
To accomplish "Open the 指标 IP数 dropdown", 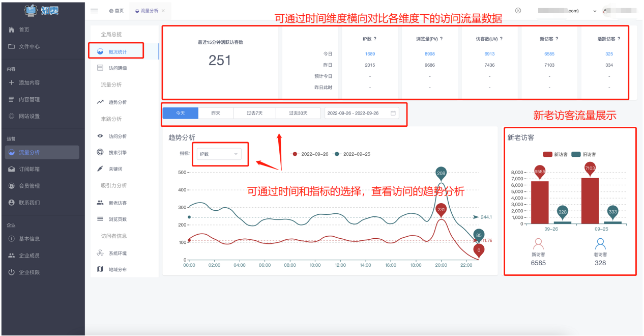I will pyautogui.click(x=219, y=154).
